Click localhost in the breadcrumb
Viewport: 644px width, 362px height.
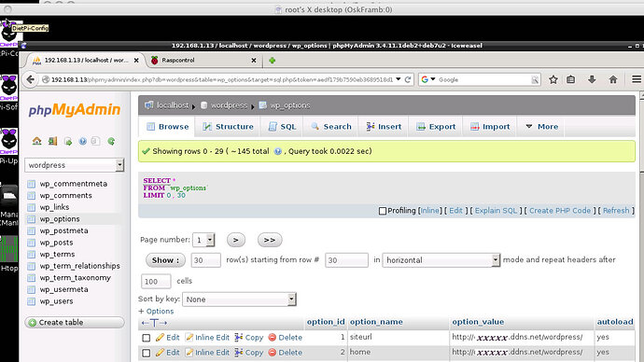point(173,105)
